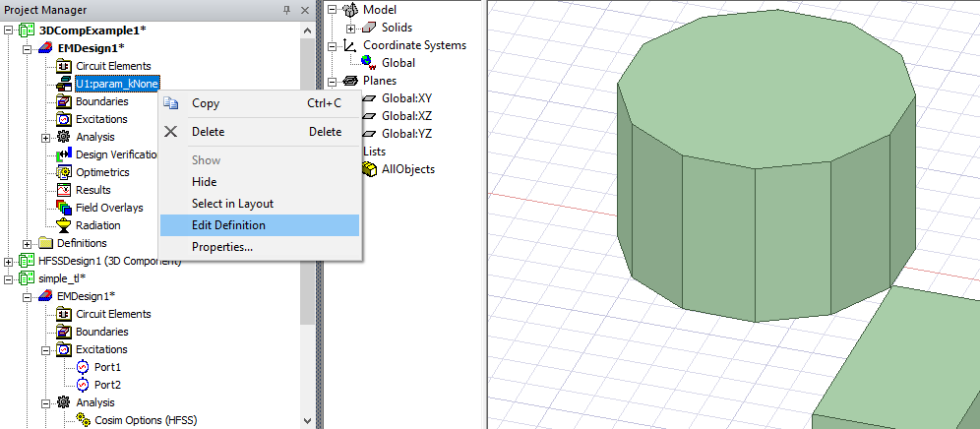Click the Copy icon in context menu
Screen dimensions: 980x429
[170, 103]
